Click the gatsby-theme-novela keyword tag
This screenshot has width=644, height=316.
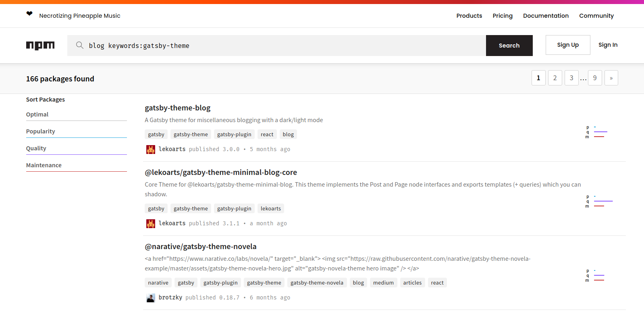tap(317, 283)
